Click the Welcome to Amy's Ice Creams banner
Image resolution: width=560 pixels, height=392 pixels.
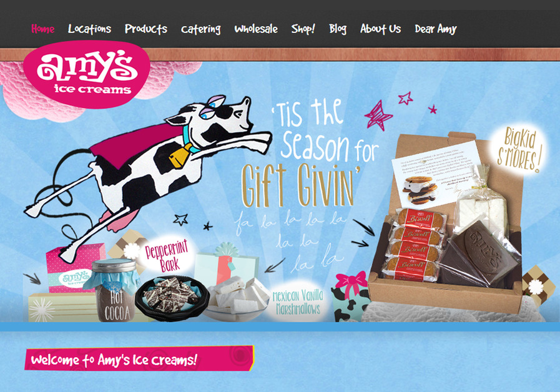click(139, 358)
